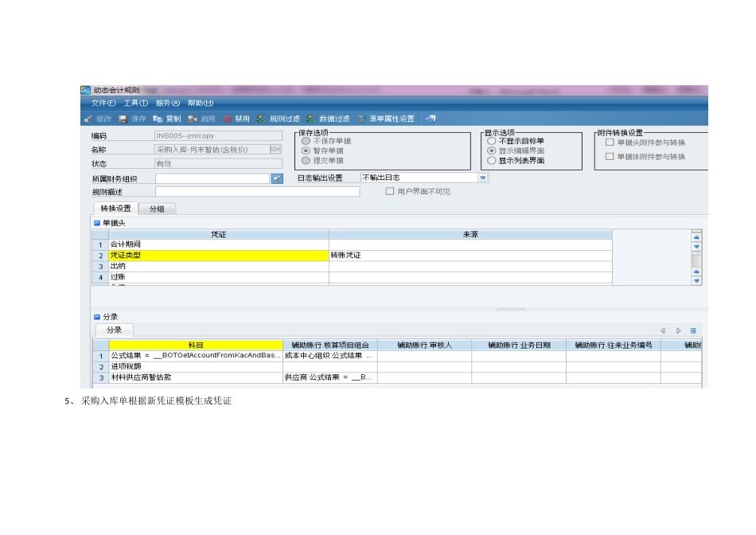Open the 服务(A) menu
Viewport: 756px width, 535px height.
tap(167, 103)
